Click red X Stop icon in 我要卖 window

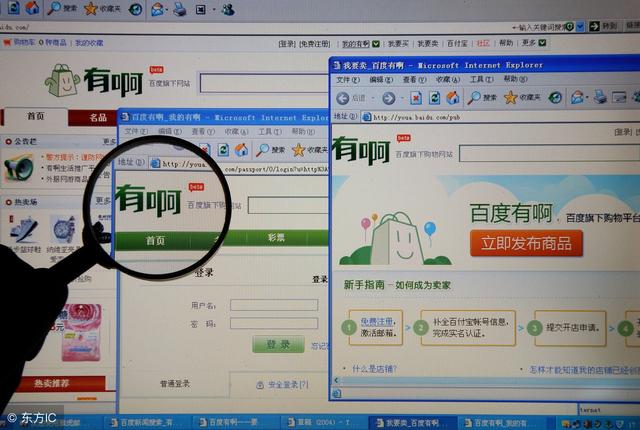416,98
